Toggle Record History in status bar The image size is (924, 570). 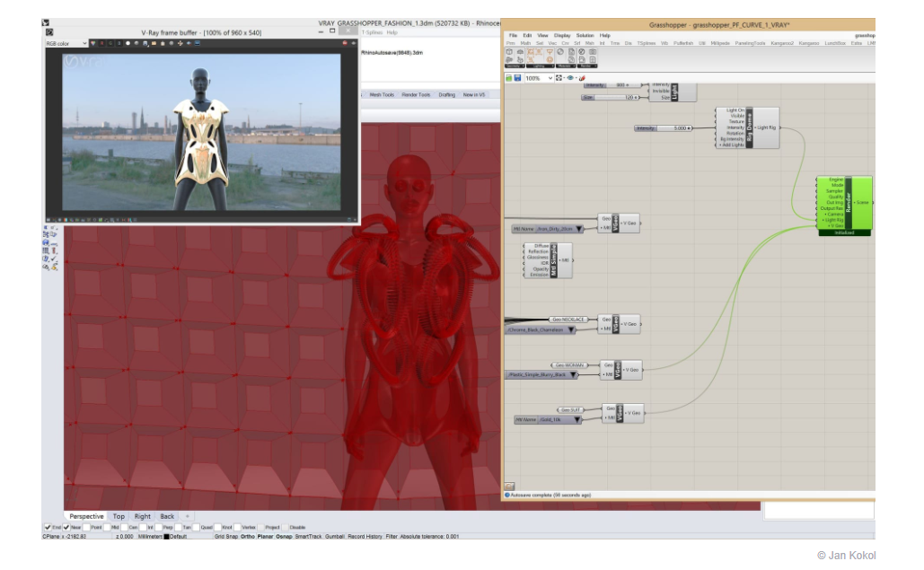tap(365, 537)
